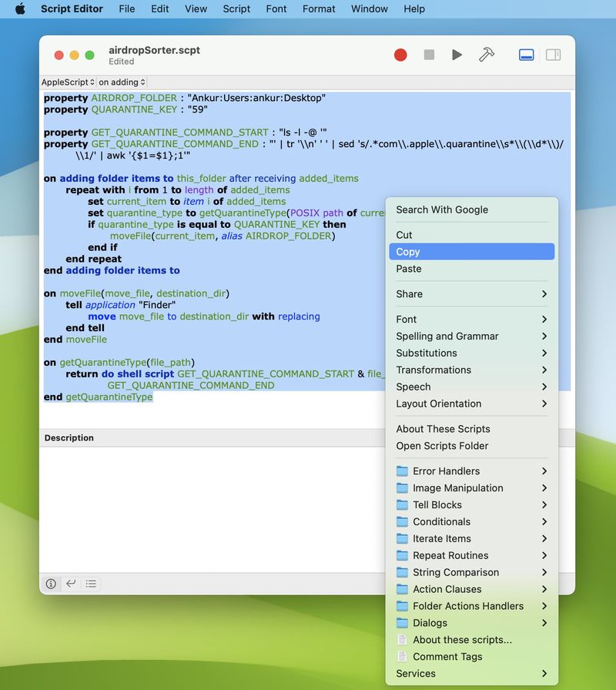Expand the Share submenu
Image resolution: width=616 pixels, height=690 pixels.
[x=472, y=294]
